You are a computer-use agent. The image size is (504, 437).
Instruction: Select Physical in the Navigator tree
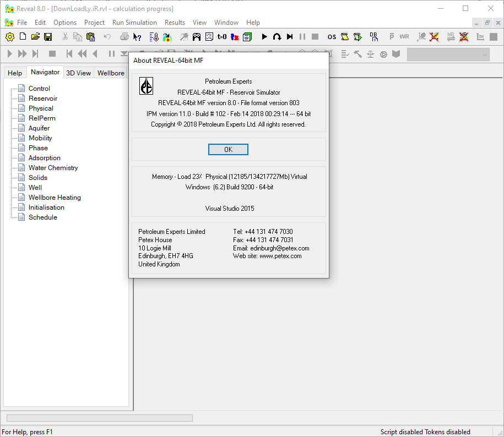[x=41, y=108]
